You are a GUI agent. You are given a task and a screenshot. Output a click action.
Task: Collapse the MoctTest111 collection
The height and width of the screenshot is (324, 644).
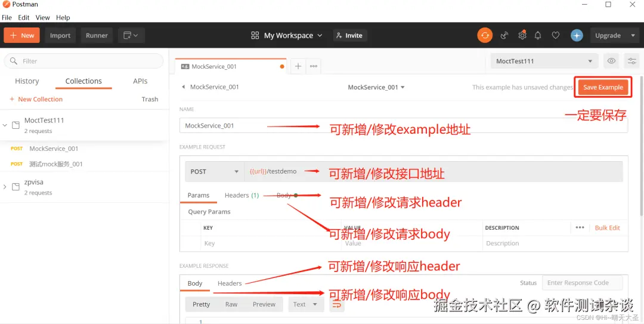click(5, 125)
